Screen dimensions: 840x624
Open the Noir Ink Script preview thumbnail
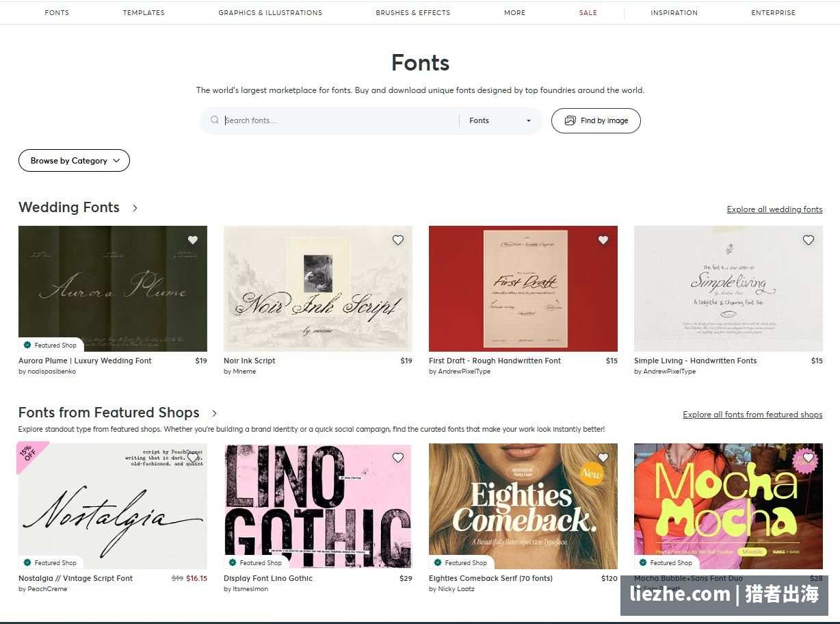[x=318, y=289]
